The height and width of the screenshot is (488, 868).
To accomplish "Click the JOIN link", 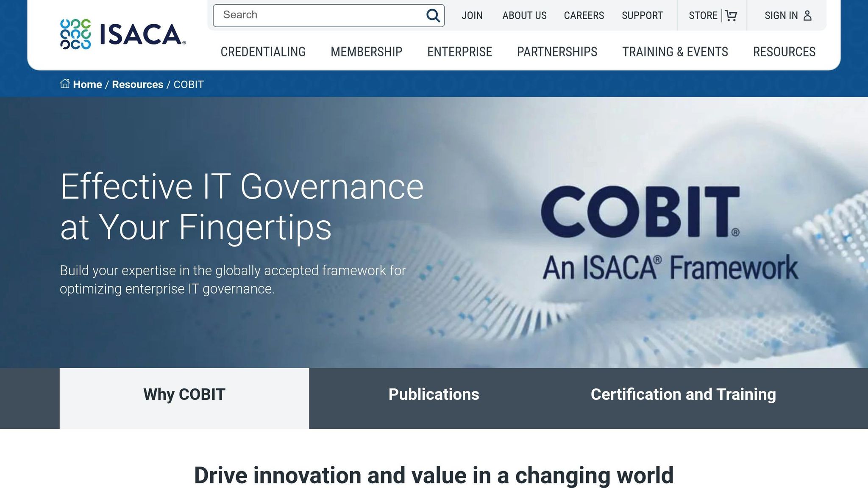I will (472, 15).
